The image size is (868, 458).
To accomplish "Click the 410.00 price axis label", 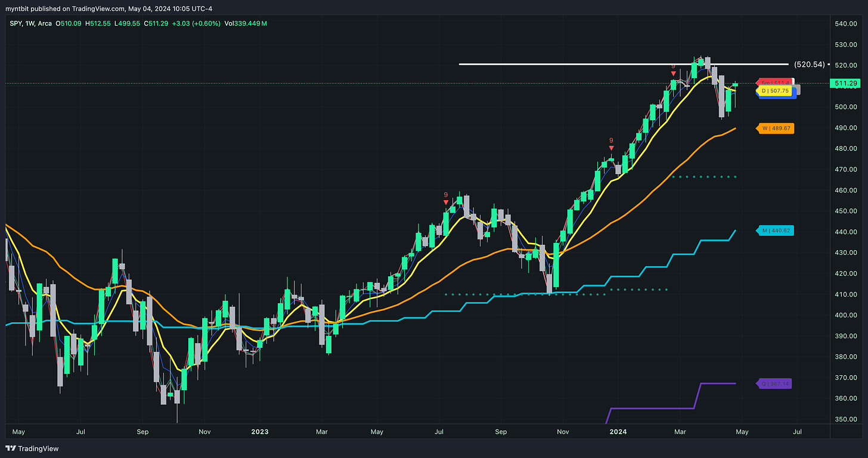I will click(x=845, y=295).
